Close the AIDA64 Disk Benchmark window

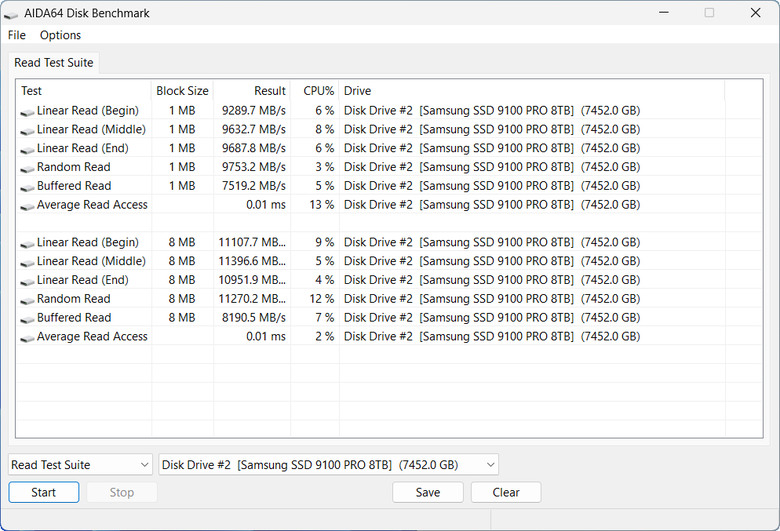pos(756,12)
